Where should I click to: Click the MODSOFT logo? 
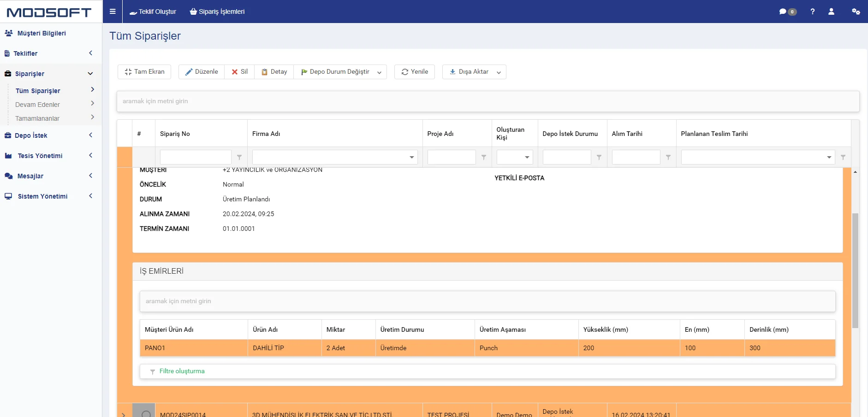click(49, 12)
